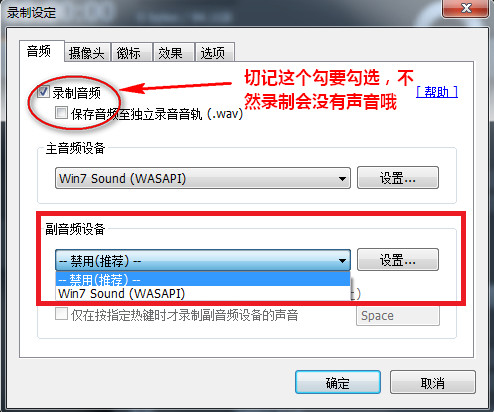The image size is (494, 412).
Task: Go to the 效果 tab
Action: [173, 52]
